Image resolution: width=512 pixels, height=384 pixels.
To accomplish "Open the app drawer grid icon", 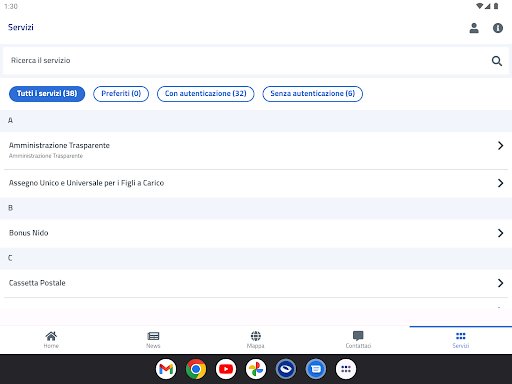I will pos(346,369).
